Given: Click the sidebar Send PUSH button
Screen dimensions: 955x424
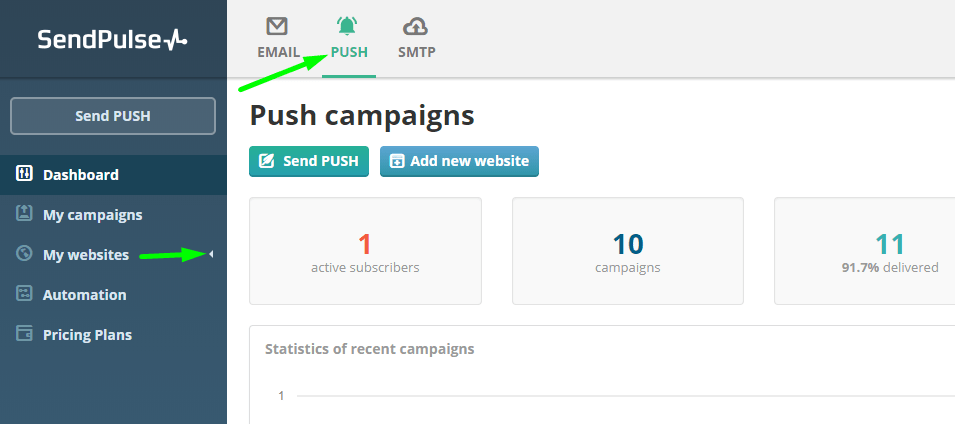Looking at the screenshot, I should 113,116.
